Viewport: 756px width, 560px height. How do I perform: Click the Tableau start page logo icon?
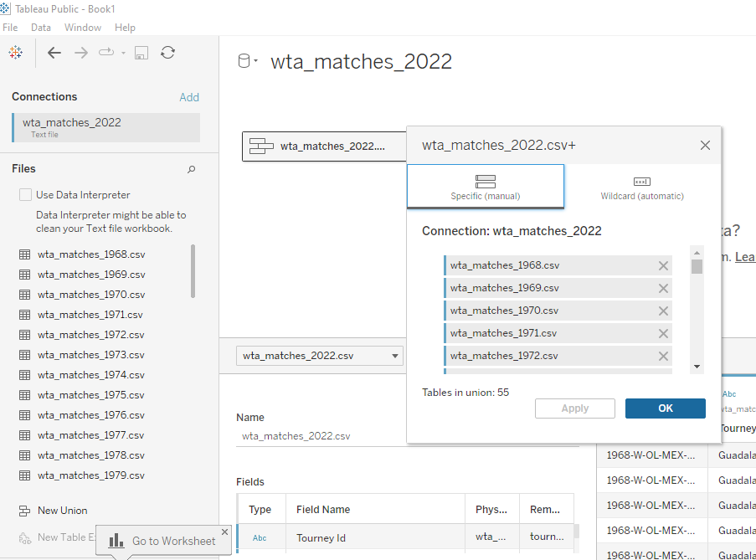(15, 52)
